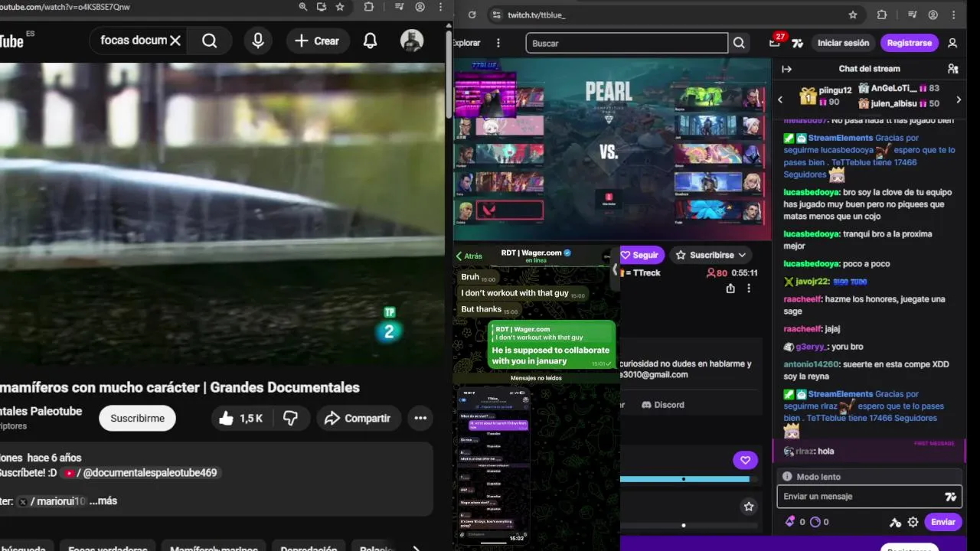
Task: Open YouTube notifications bell
Action: tap(371, 41)
